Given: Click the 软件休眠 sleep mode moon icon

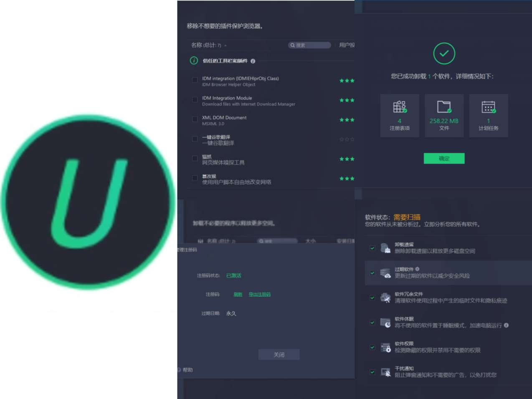Looking at the screenshot, I should coord(385,323).
